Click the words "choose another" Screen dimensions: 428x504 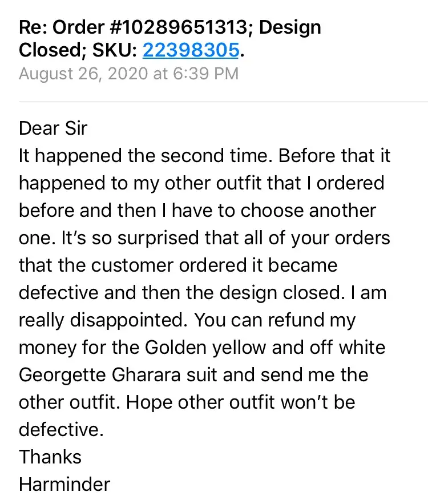[x=308, y=210]
